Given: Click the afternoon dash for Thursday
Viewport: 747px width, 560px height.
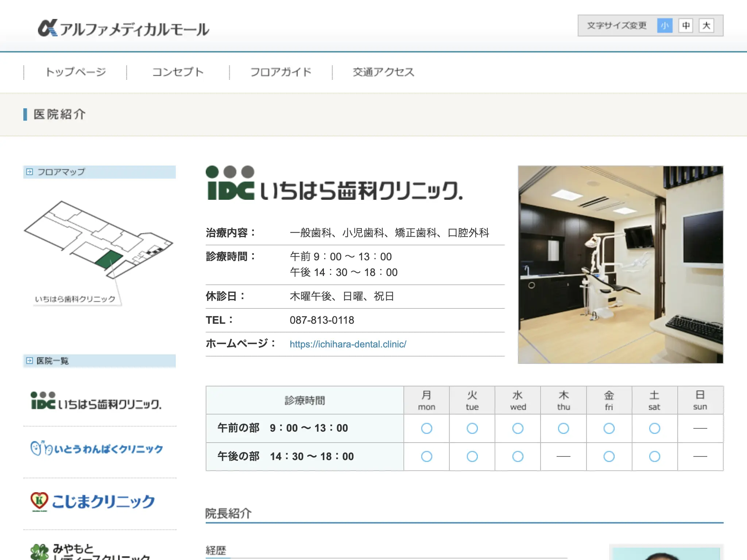Looking at the screenshot, I should (564, 456).
